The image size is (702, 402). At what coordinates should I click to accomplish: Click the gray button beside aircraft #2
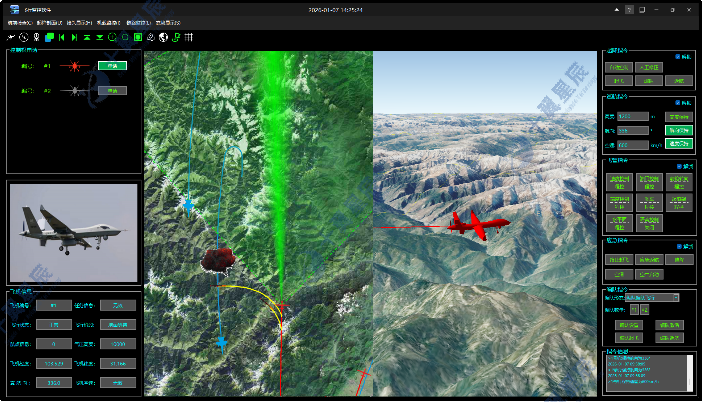[x=111, y=91]
